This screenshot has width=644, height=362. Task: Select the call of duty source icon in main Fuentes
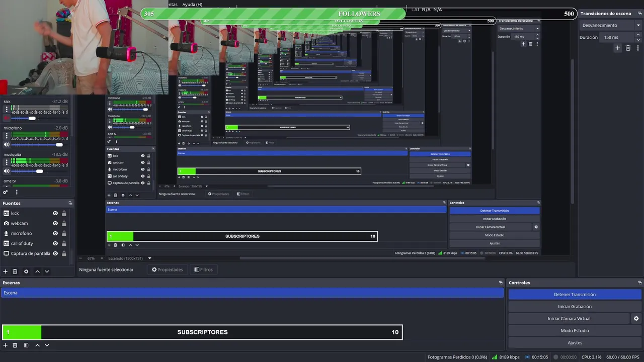6,243
